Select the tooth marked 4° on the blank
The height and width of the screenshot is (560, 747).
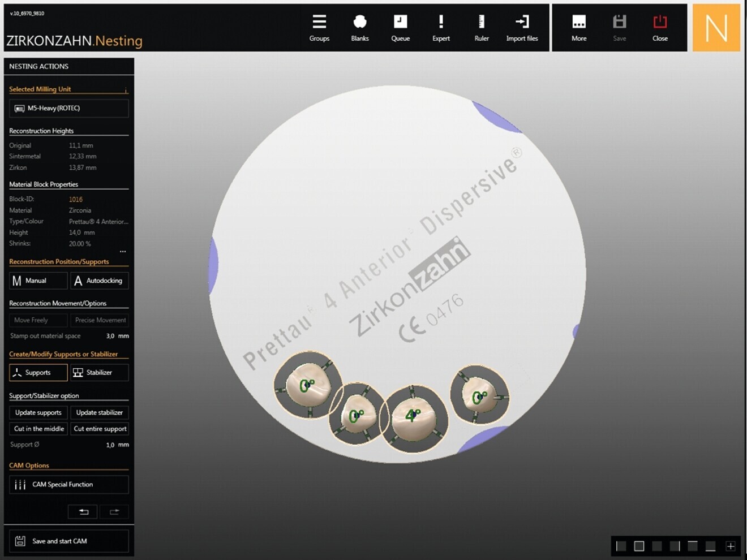(x=413, y=417)
